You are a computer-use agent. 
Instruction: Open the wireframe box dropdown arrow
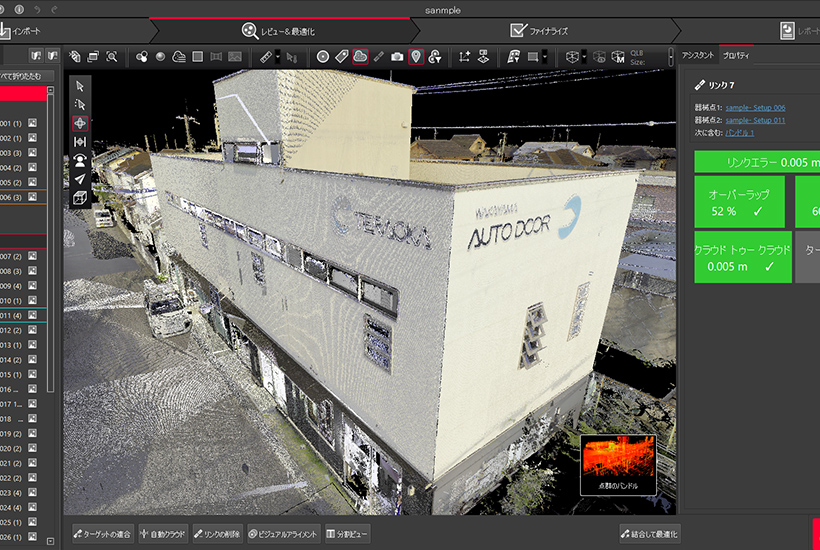[584, 56]
